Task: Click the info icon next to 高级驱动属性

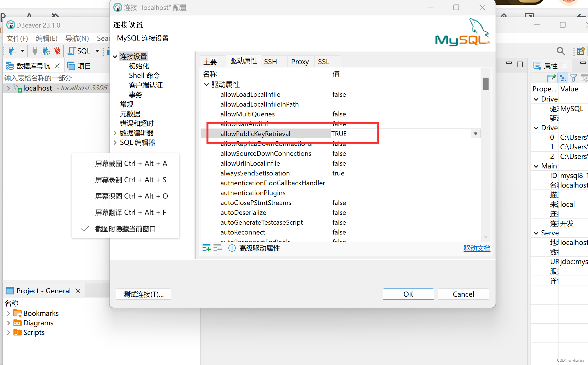Action: coord(232,248)
